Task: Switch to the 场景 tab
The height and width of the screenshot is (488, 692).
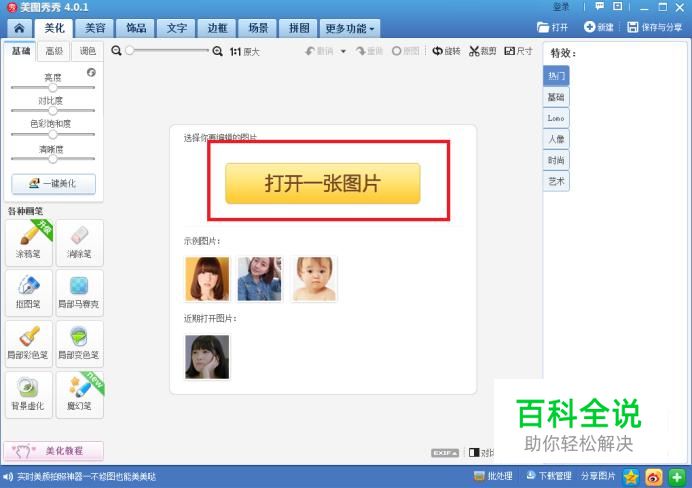Action: coord(258,29)
